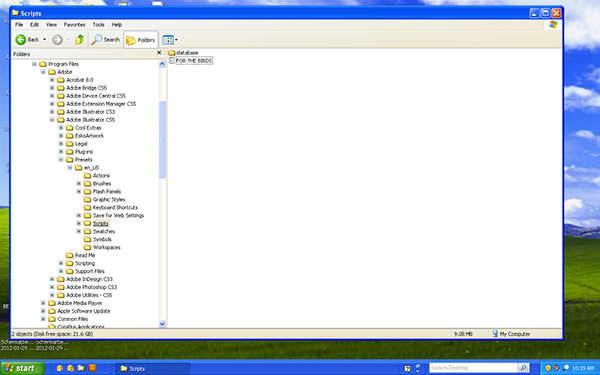
Task: Go back with the green Back arrow
Action: pyautogui.click(x=21, y=39)
